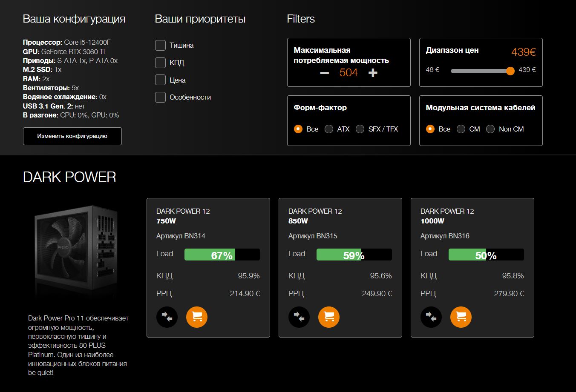Click the Filters heading
This screenshot has height=392, width=576.
[x=301, y=19]
